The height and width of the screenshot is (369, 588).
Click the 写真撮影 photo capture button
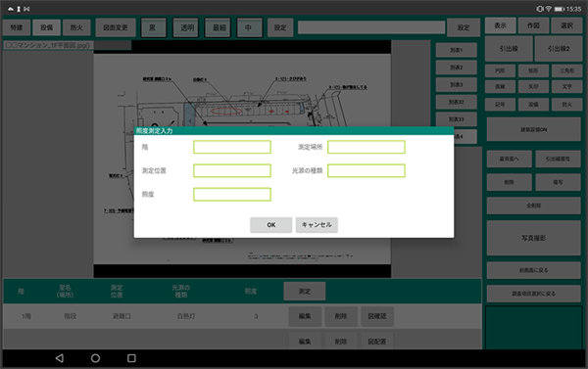pyautogui.click(x=534, y=238)
